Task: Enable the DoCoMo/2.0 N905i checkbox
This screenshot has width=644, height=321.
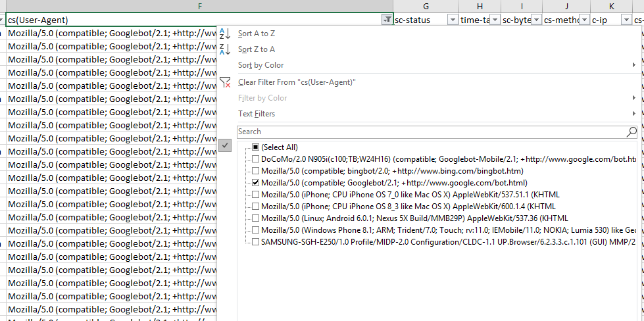Action: click(256, 159)
